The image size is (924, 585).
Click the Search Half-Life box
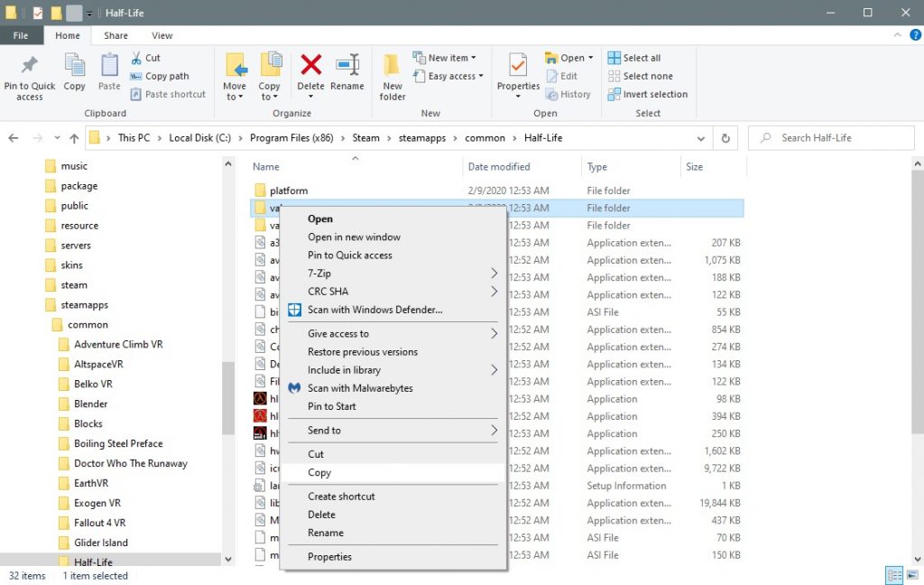(831, 138)
